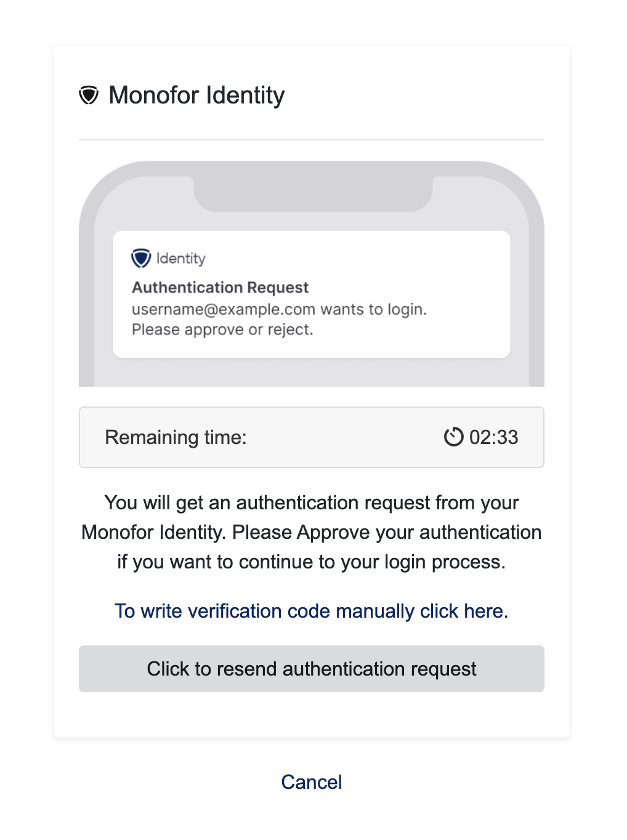Click the "Please approve or reject." line
Screen dimensions: 627x840
coord(222,329)
